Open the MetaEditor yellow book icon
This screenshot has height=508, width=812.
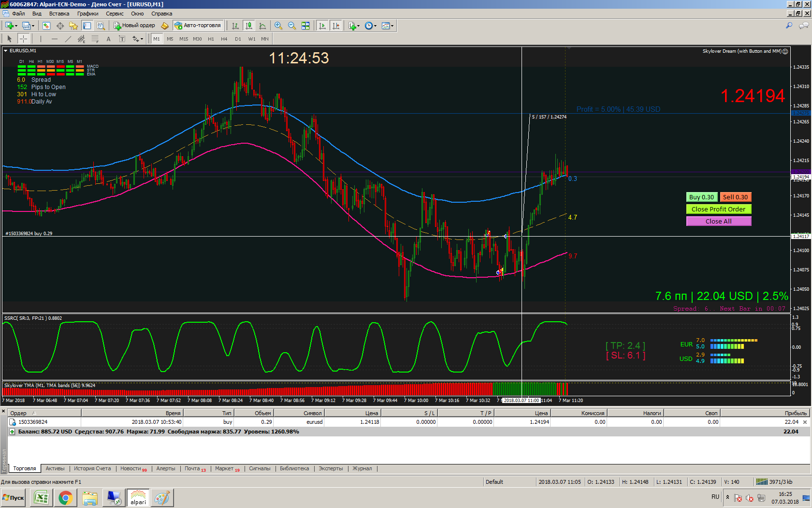click(x=165, y=26)
